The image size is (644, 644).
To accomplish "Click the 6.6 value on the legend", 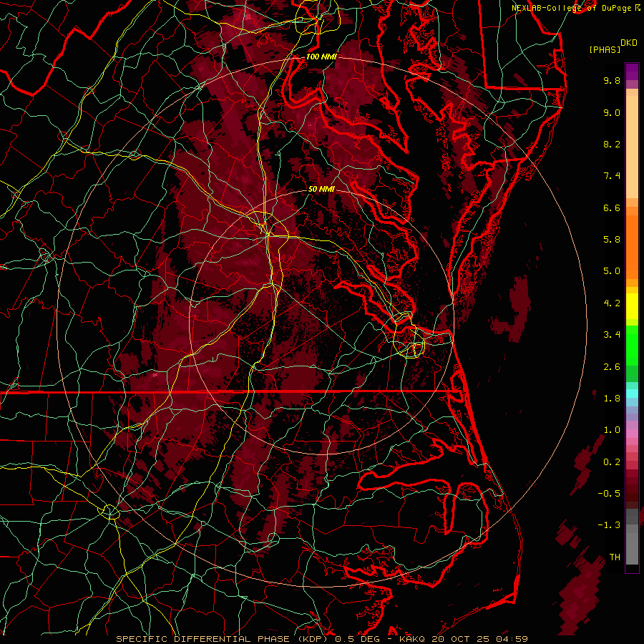I will click(612, 208).
